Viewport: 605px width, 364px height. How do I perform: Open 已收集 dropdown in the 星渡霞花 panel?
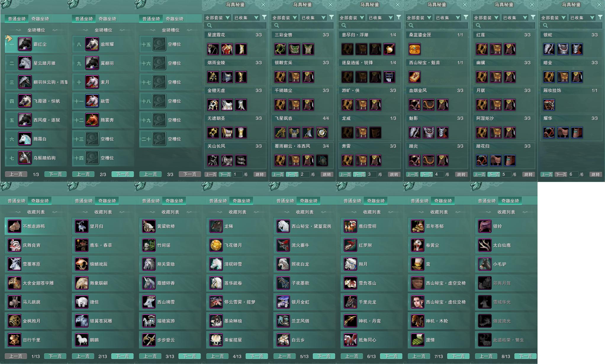tap(246, 18)
